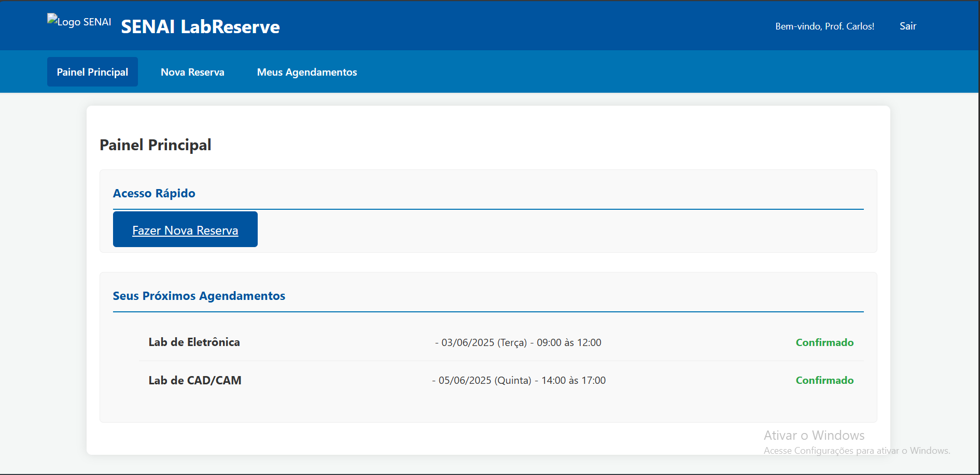
Task: Switch to the Nova Reserva tab
Action: click(x=192, y=72)
